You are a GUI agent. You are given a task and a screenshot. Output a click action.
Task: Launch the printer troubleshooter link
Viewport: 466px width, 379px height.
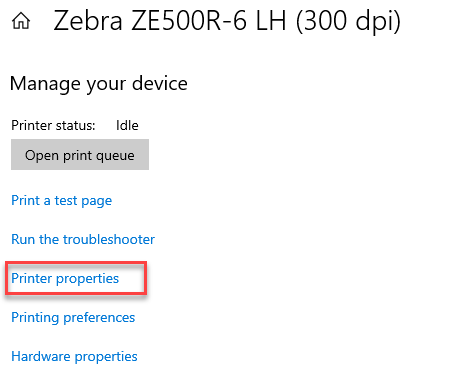tap(83, 239)
